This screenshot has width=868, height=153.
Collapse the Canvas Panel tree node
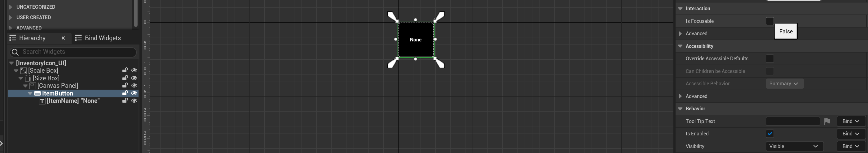click(25, 86)
